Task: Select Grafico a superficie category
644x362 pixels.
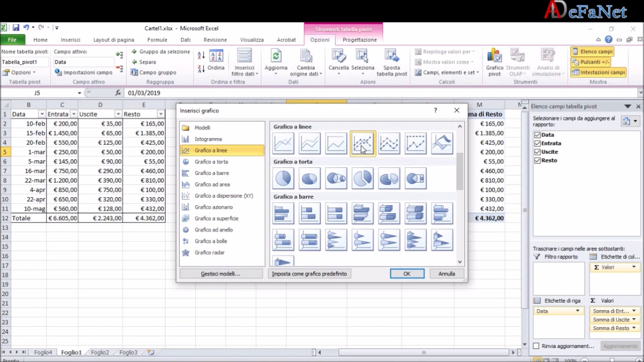Action: 216,218
